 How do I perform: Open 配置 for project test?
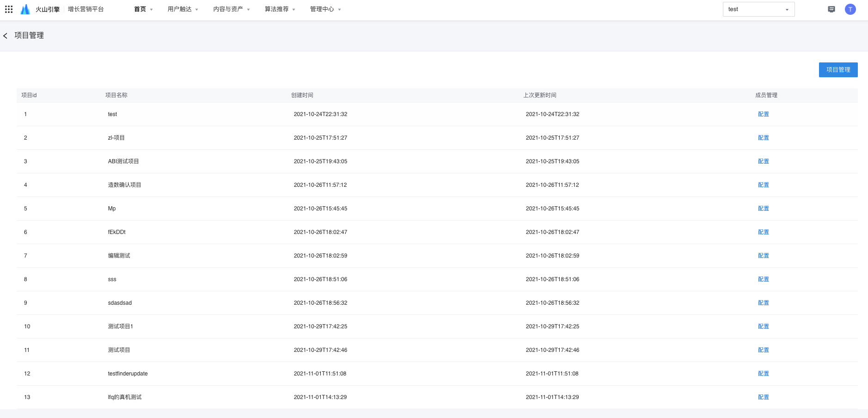(763, 114)
